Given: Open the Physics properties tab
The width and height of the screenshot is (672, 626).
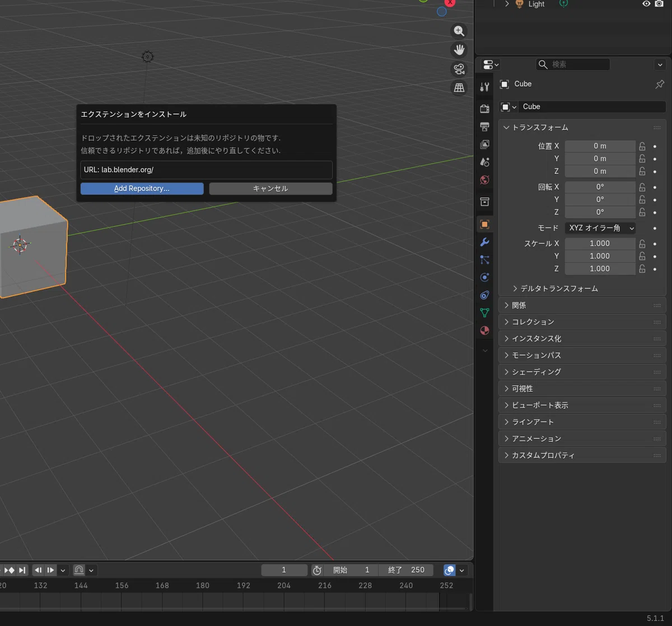Looking at the screenshot, I should click(485, 277).
